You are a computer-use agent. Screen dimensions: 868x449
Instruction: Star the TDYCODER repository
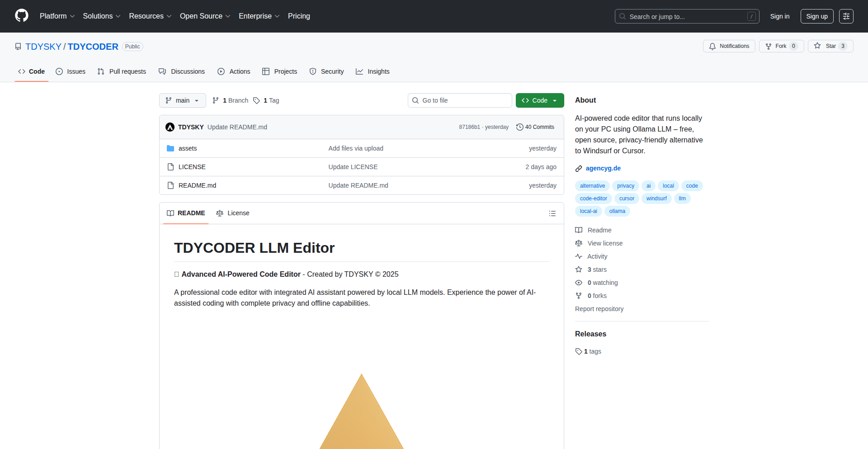point(830,46)
